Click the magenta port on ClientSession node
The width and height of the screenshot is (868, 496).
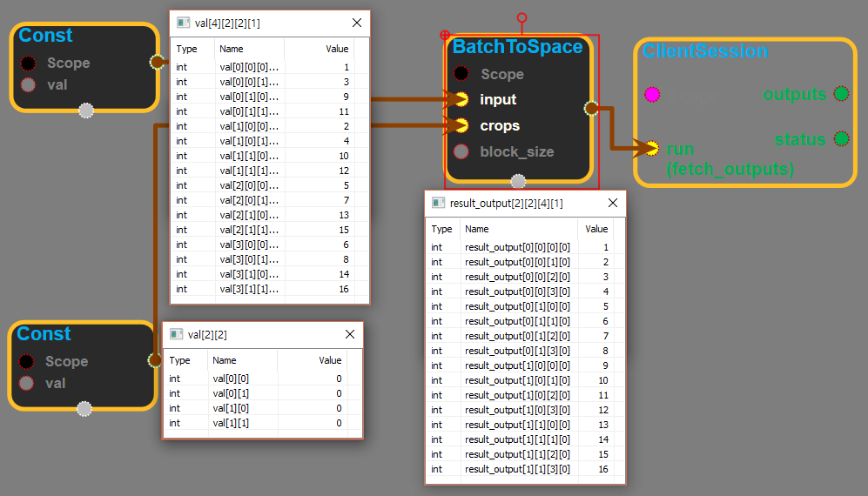coord(652,93)
